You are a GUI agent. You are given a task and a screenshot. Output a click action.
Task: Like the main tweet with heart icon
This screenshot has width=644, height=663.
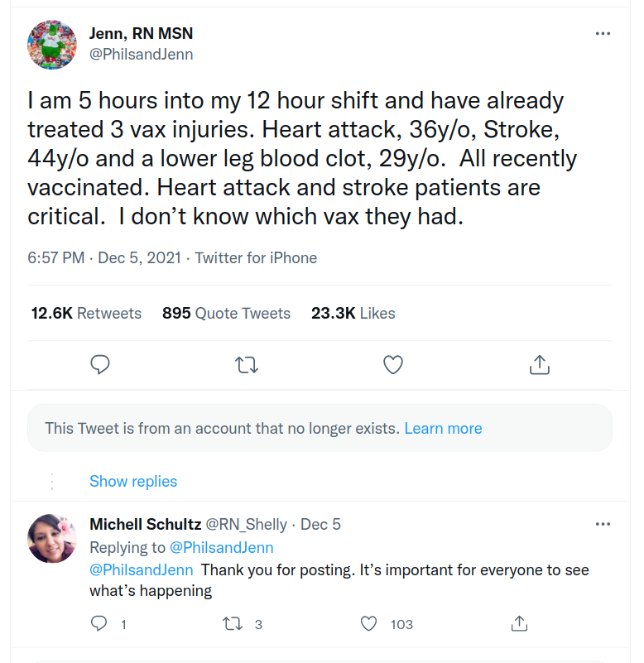click(393, 365)
